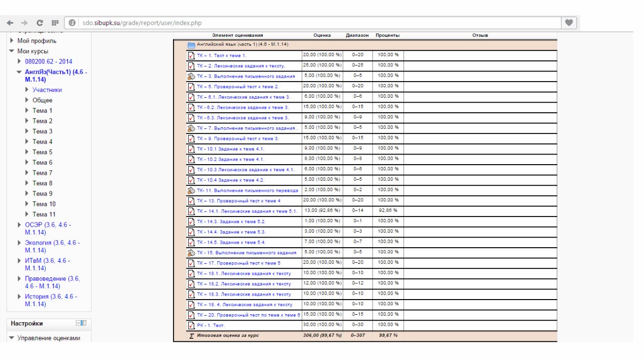The height and width of the screenshot is (362, 644).
Task: Click the browser back arrow
Action: click(x=10, y=23)
